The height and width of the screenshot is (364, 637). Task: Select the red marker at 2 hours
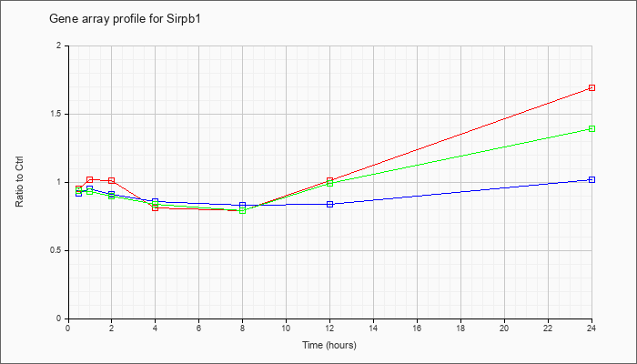111,180
